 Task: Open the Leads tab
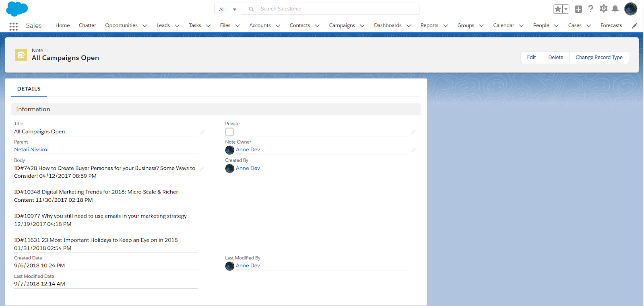[x=163, y=25]
